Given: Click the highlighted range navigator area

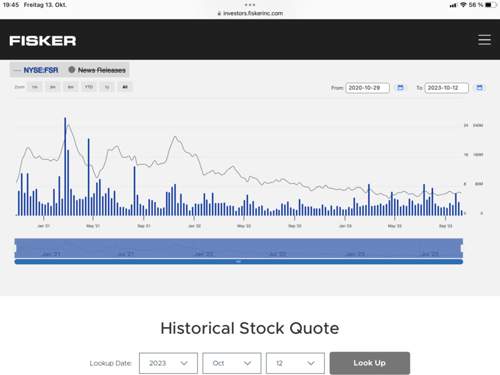Looking at the screenshot, I should point(239,248).
